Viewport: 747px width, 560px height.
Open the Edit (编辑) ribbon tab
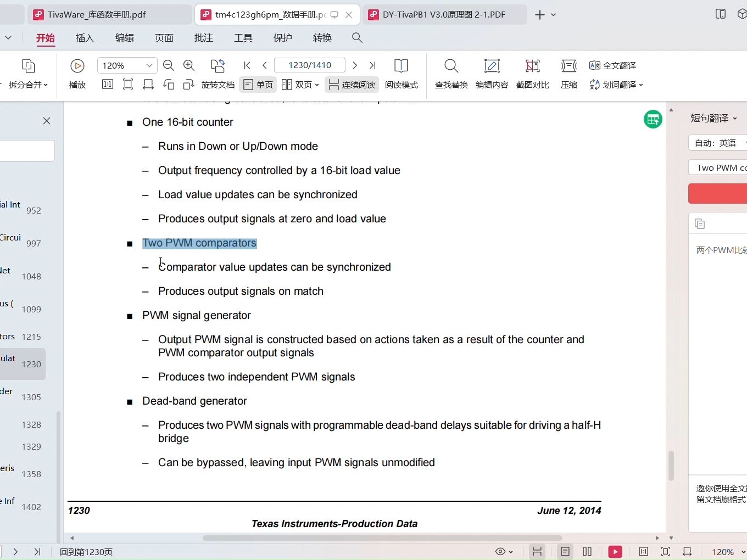tap(125, 38)
